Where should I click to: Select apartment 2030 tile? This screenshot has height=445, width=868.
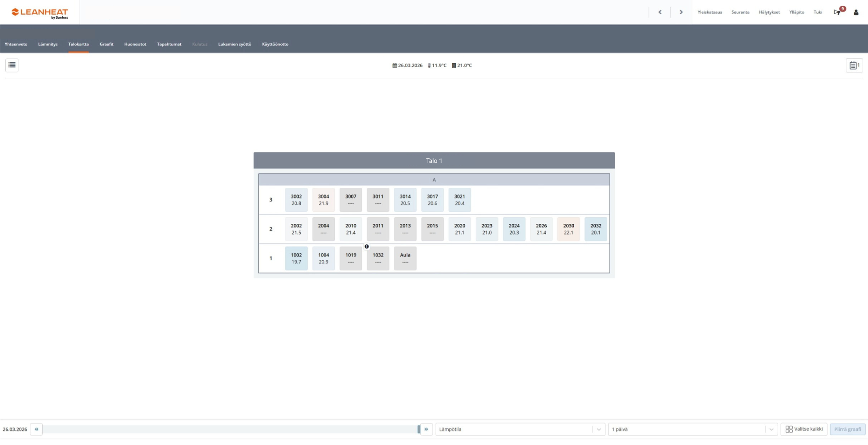[x=568, y=229]
